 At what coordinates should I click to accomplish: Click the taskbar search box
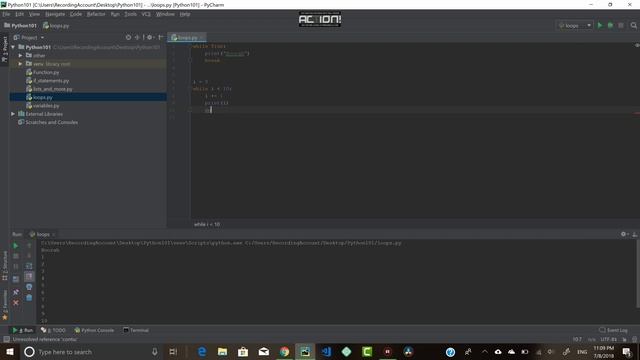tap(92, 351)
